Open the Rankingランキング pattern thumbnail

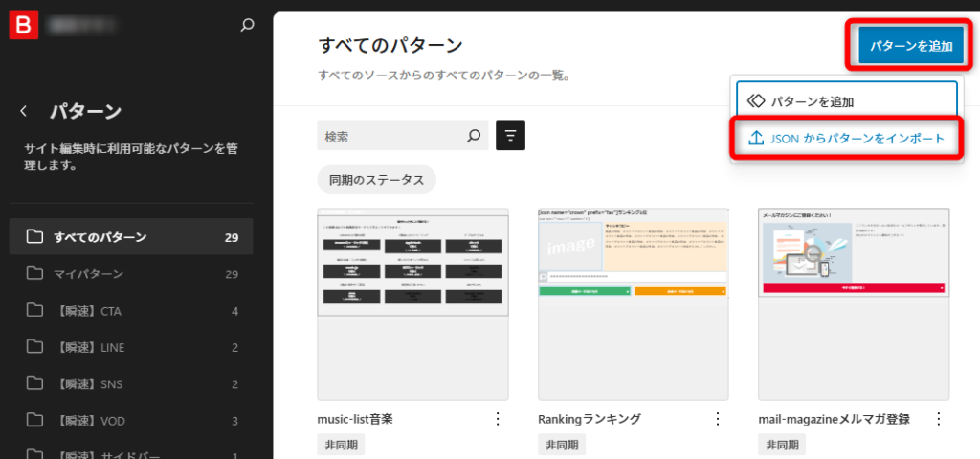click(x=633, y=304)
